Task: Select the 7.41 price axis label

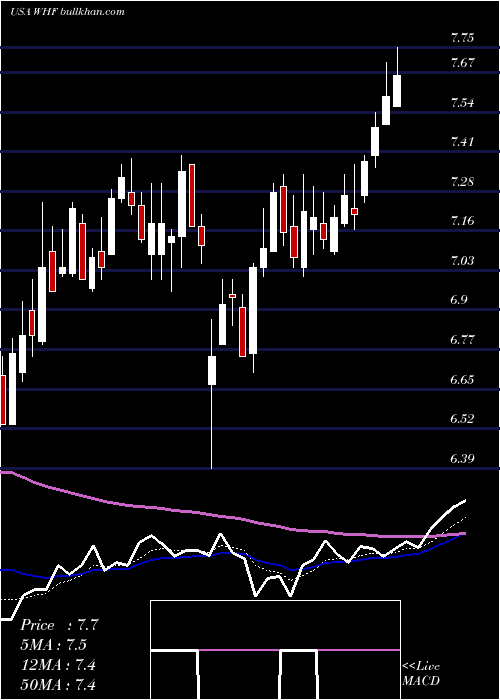Action: (x=462, y=142)
